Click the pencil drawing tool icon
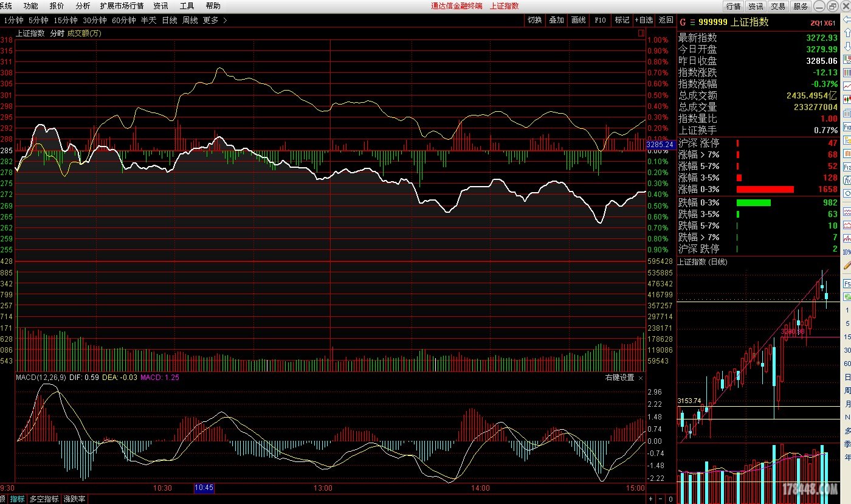 (847, 264)
